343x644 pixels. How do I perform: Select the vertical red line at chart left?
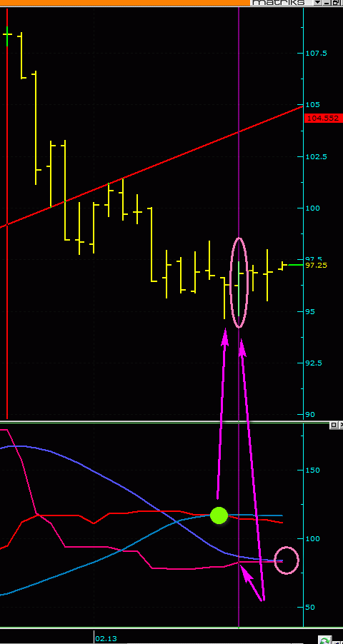(7, 213)
